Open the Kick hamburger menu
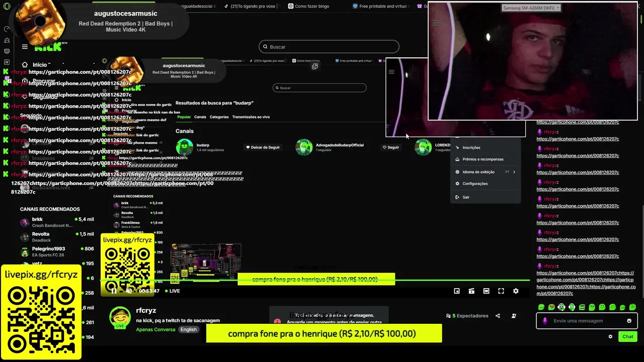Image resolution: width=644 pixels, height=362 pixels. 25,47
